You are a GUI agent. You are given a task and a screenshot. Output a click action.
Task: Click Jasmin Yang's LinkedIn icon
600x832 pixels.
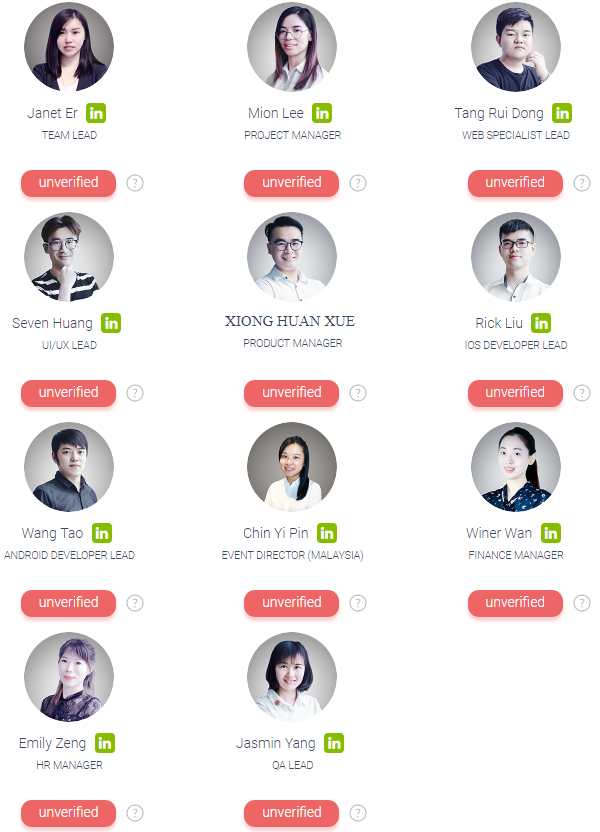click(x=334, y=743)
